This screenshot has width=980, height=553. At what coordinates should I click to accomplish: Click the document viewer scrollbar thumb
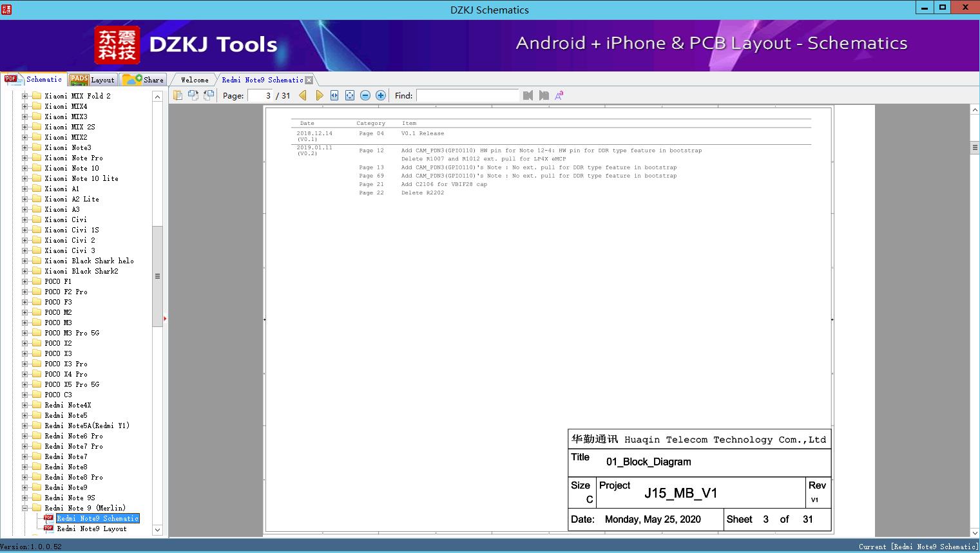click(x=975, y=147)
